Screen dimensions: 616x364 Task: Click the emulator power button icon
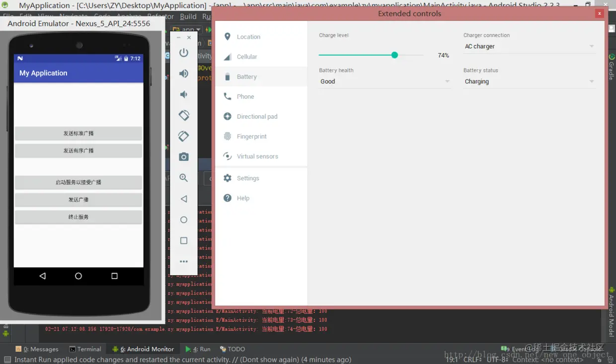[x=184, y=53]
